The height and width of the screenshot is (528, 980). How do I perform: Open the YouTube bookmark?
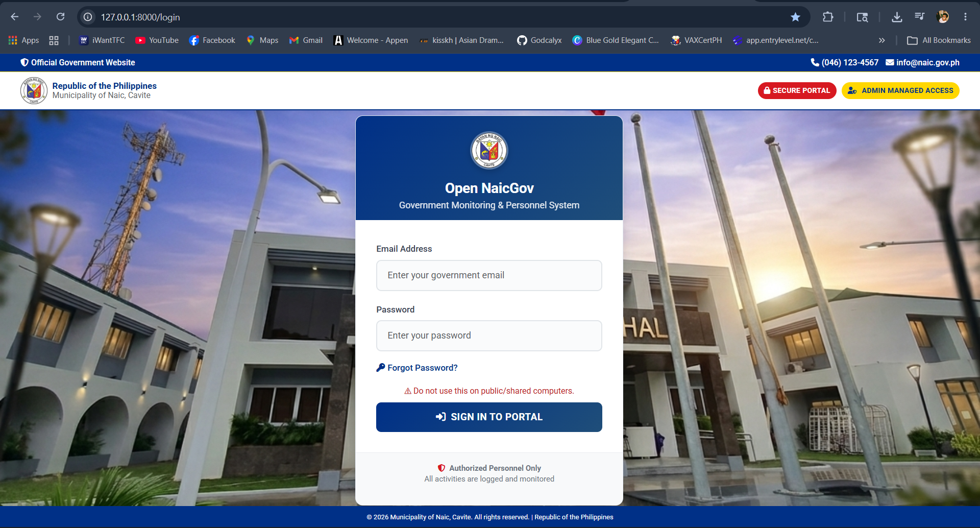click(x=157, y=40)
